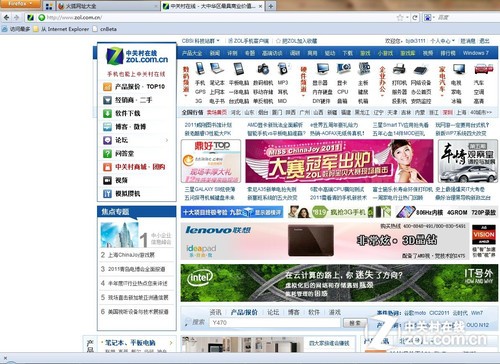Click the green 软件下载 download icon
The width and height of the screenshot is (500, 364).
[x=107, y=114]
